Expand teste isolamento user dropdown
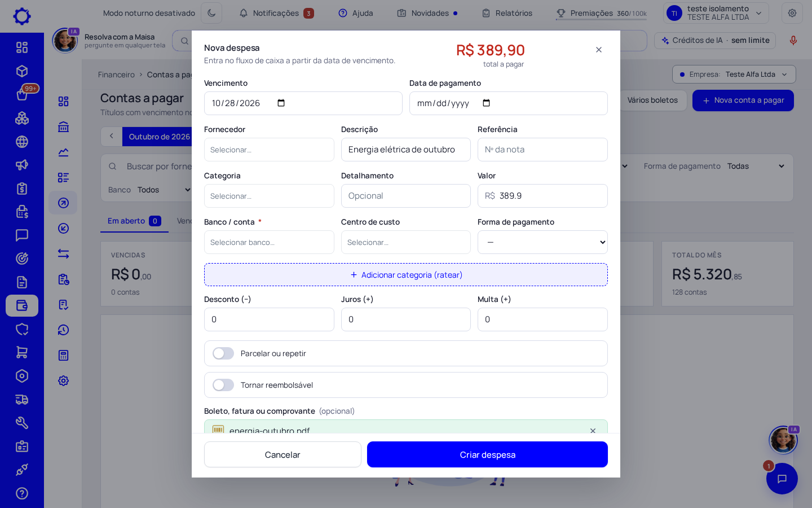This screenshot has width=812, height=508. click(x=716, y=13)
